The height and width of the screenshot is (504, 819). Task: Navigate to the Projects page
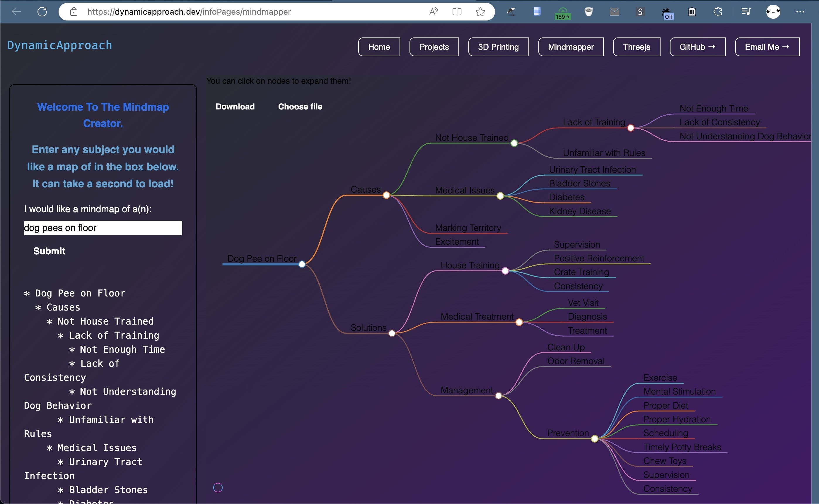point(434,47)
